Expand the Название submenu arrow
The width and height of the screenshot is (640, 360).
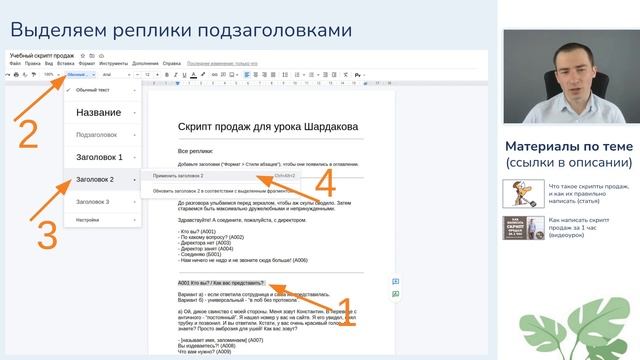coord(135,113)
